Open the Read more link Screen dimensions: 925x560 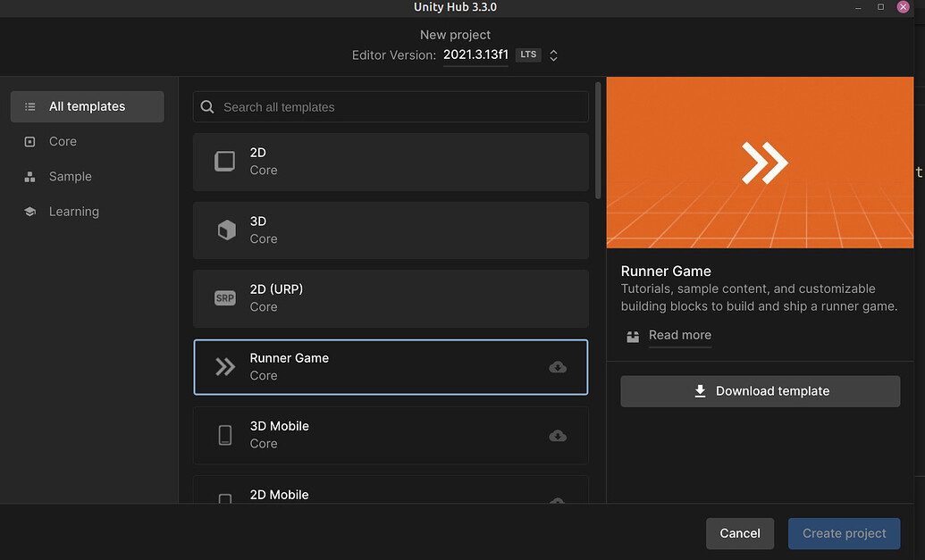pyautogui.click(x=679, y=335)
